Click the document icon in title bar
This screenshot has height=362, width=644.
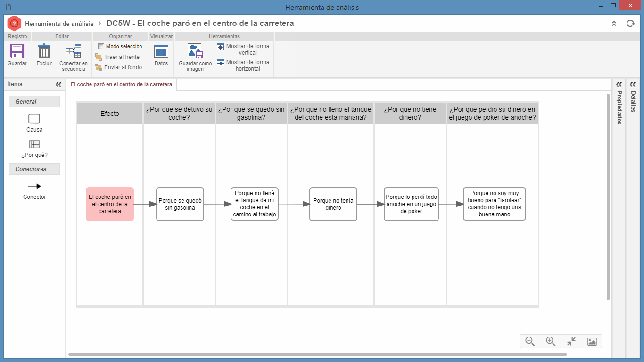pyautogui.click(x=8, y=7)
